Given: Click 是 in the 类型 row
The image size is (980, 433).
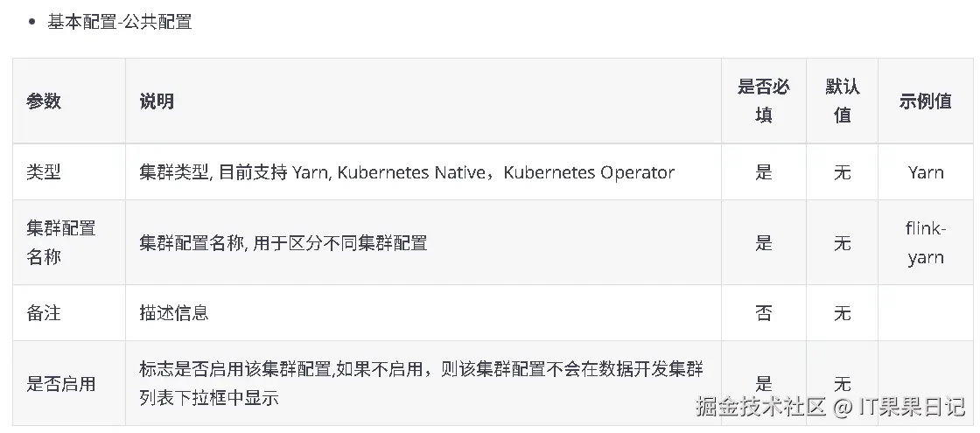Looking at the screenshot, I should [763, 172].
